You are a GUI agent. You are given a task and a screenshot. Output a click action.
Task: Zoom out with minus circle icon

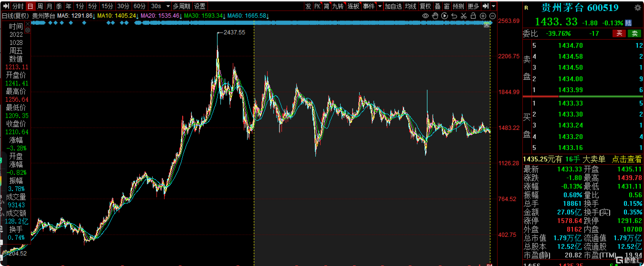pyautogui.click(x=492, y=16)
